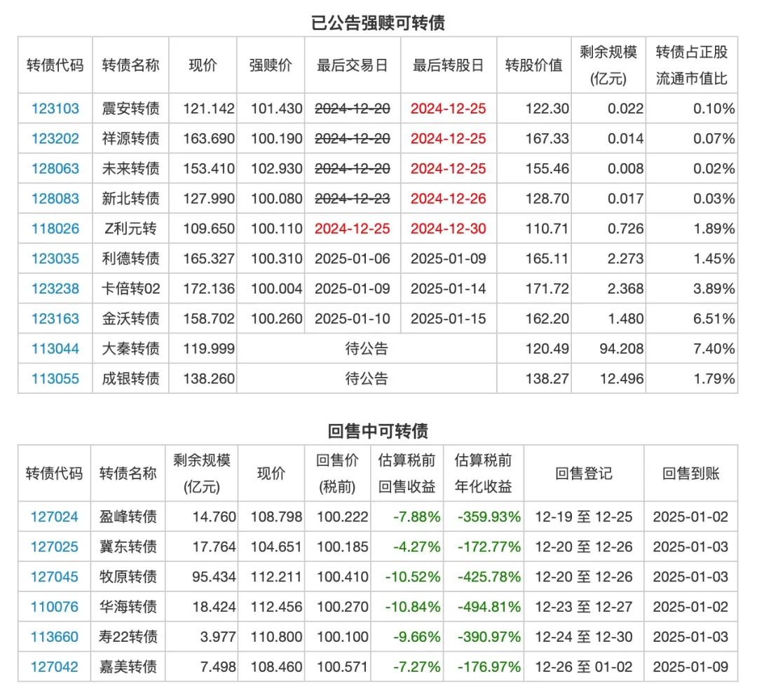This screenshot has width=757, height=700.
Task: Open bond code link 113044
Action: coord(55,348)
